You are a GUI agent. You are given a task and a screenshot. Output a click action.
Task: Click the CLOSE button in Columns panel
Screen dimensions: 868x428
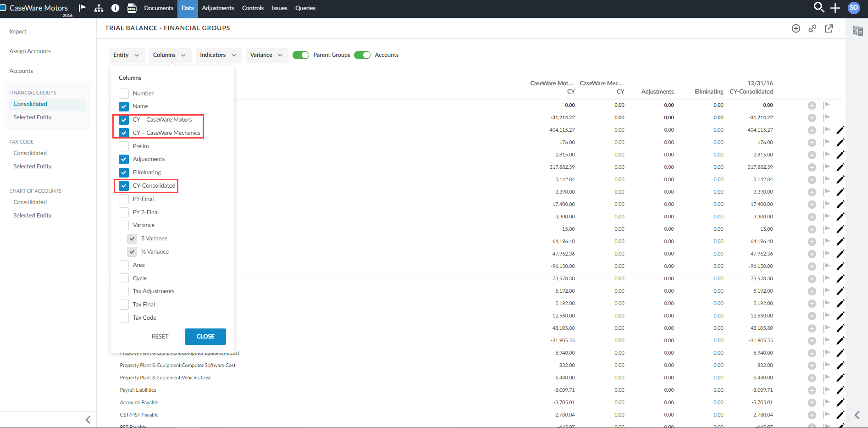pos(205,336)
